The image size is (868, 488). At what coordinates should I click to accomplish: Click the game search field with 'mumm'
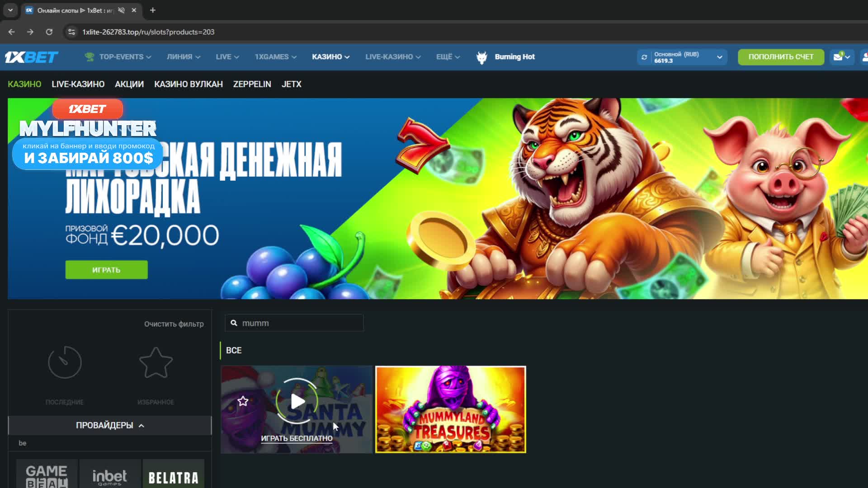coord(294,323)
